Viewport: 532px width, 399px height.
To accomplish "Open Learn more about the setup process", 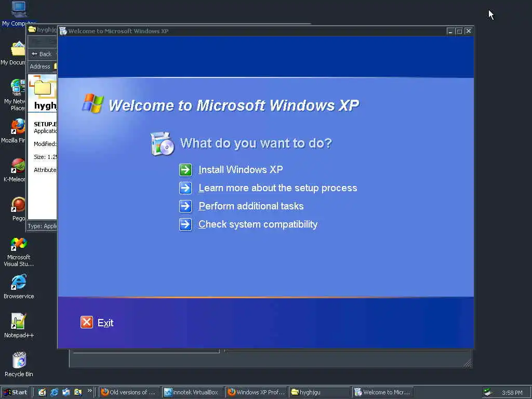I will click(x=277, y=188).
